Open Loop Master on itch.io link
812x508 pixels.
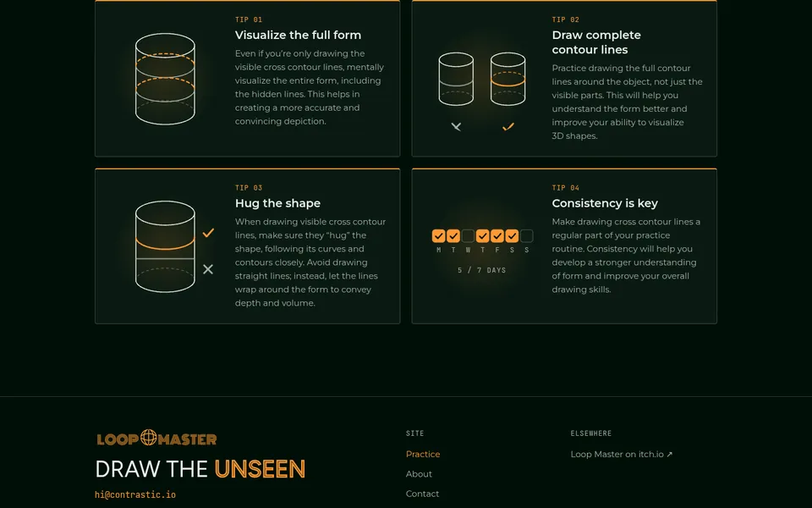coord(622,454)
